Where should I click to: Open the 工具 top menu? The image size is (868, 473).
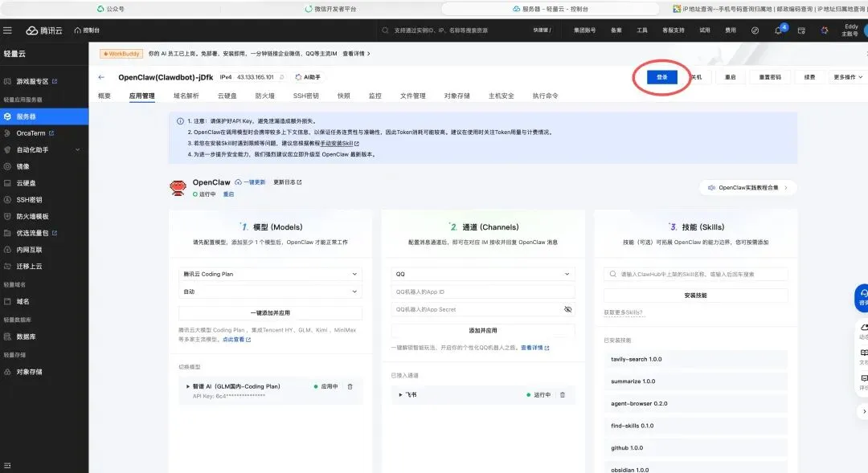click(642, 31)
